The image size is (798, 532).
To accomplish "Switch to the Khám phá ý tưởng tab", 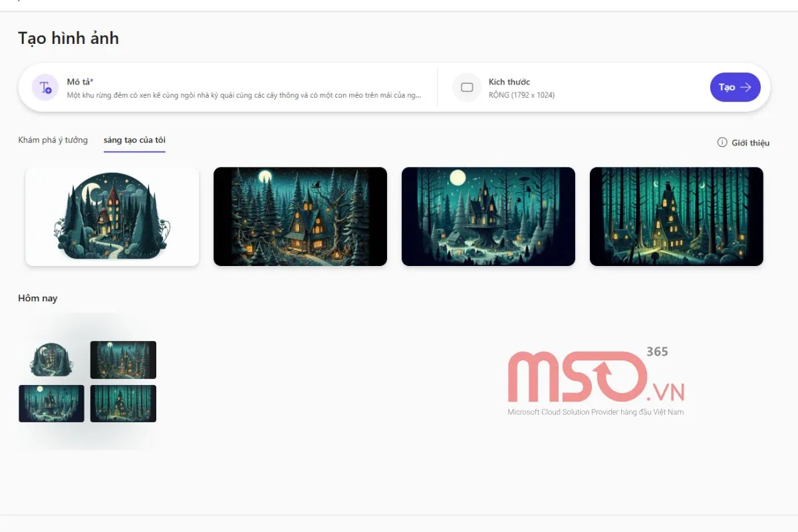I will pyautogui.click(x=53, y=140).
